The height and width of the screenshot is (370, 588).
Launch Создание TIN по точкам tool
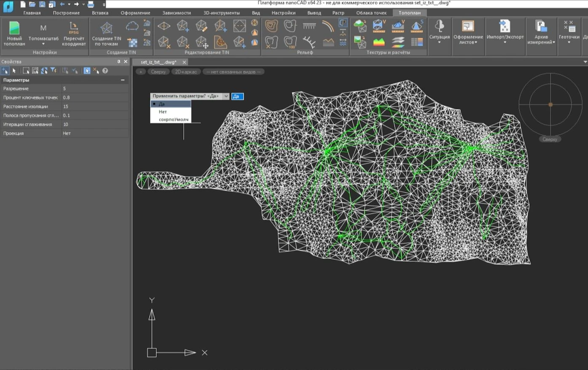pos(106,29)
